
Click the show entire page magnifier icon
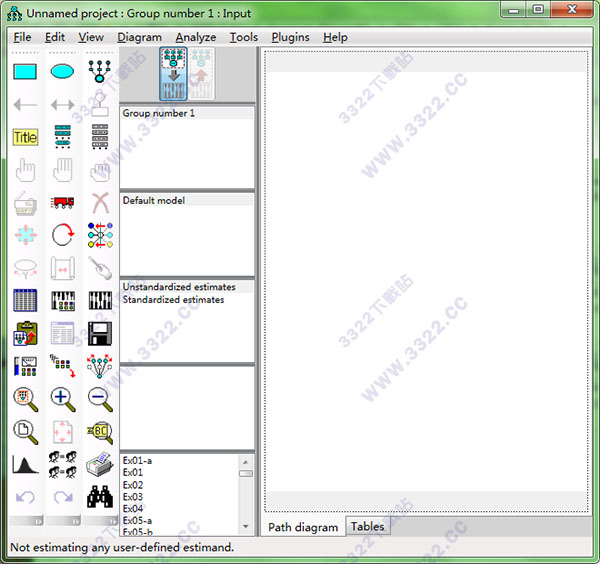pyautogui.click(x=25, y=432)
